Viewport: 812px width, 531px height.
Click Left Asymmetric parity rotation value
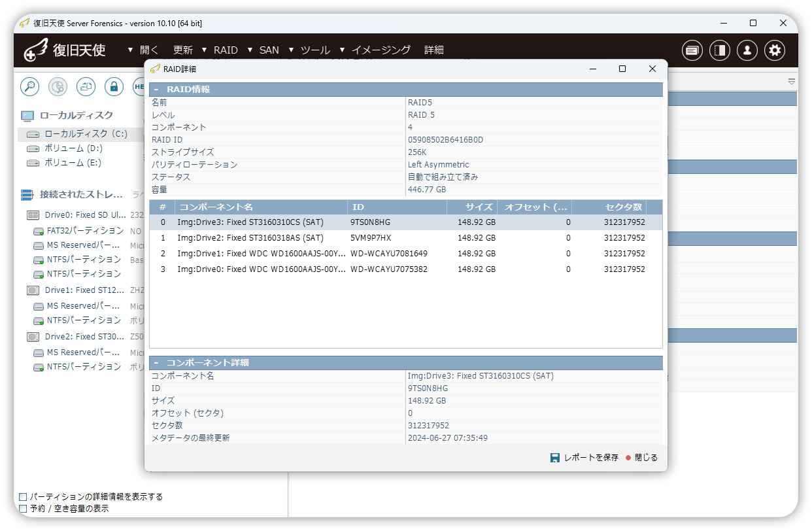438,165
